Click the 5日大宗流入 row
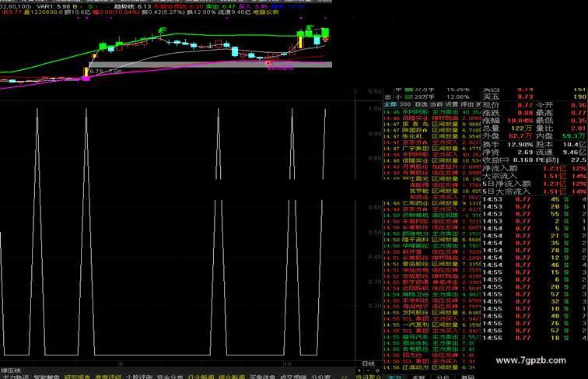Viewport: 588px width, 379px height. coord(535,191)
